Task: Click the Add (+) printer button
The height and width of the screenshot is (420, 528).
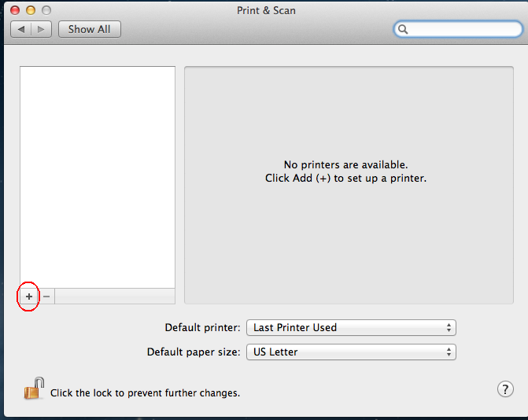Action: pos(29,297)
